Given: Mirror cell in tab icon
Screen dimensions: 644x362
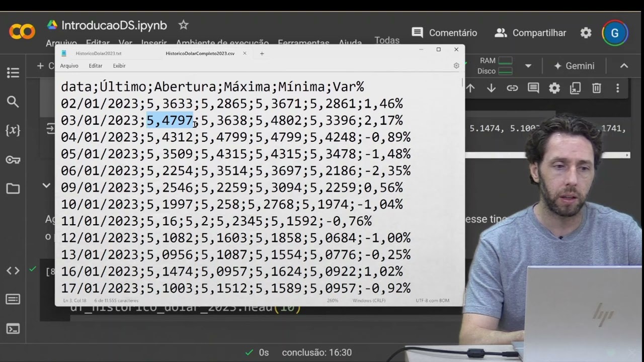Looking at the screenshot, I should pyautogui.click(x=576, y=88).
